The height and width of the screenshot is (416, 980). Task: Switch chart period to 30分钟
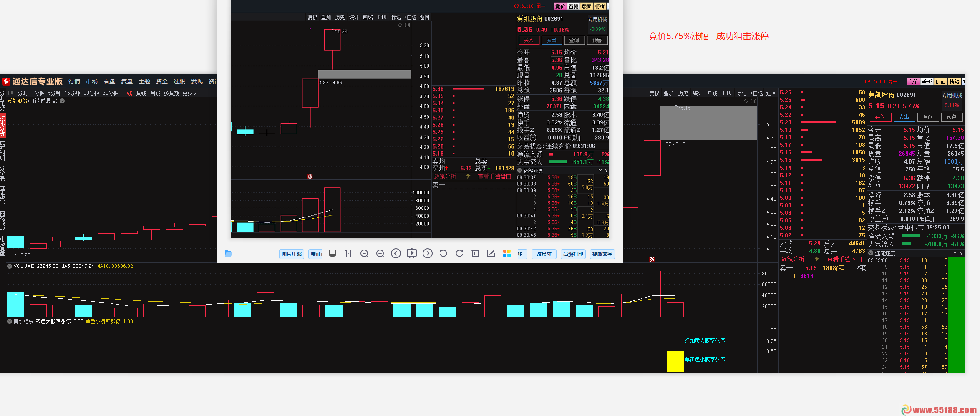(x=91, y=93)
